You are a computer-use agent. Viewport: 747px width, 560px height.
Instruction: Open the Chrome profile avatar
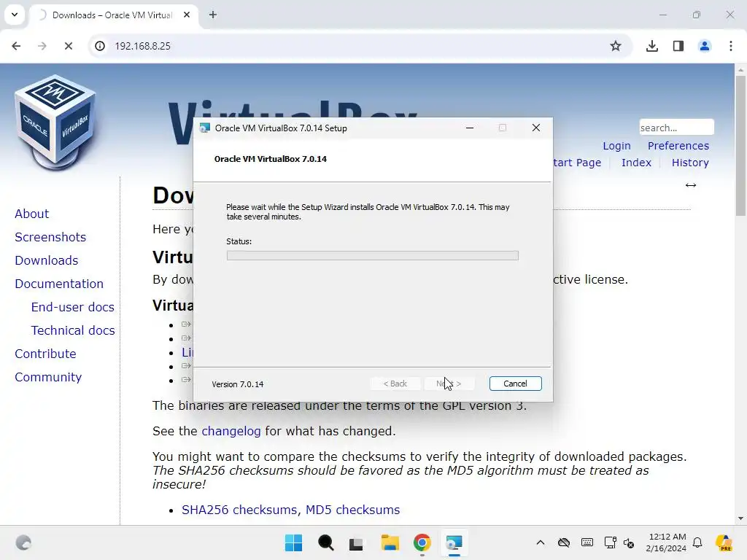705,46
